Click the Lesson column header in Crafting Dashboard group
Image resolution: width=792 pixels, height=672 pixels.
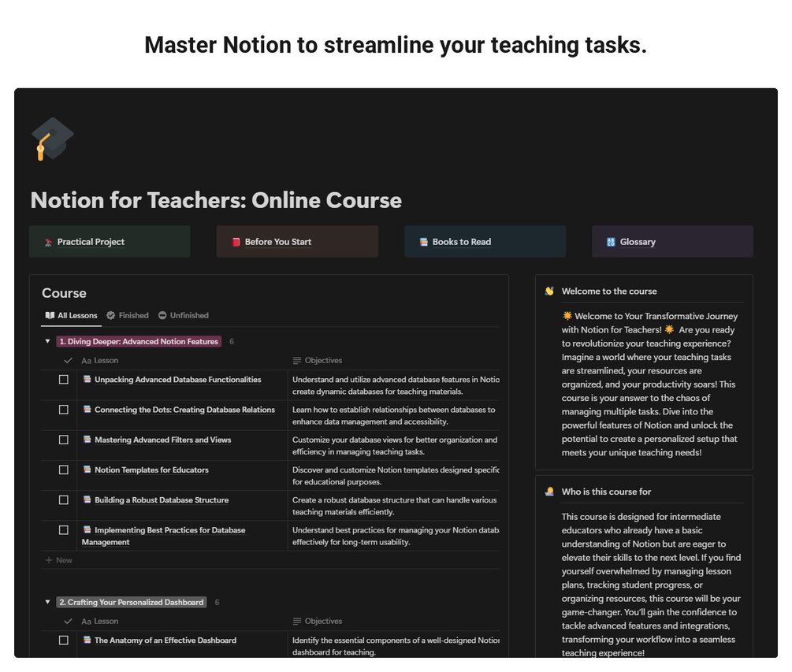point(100,622)
